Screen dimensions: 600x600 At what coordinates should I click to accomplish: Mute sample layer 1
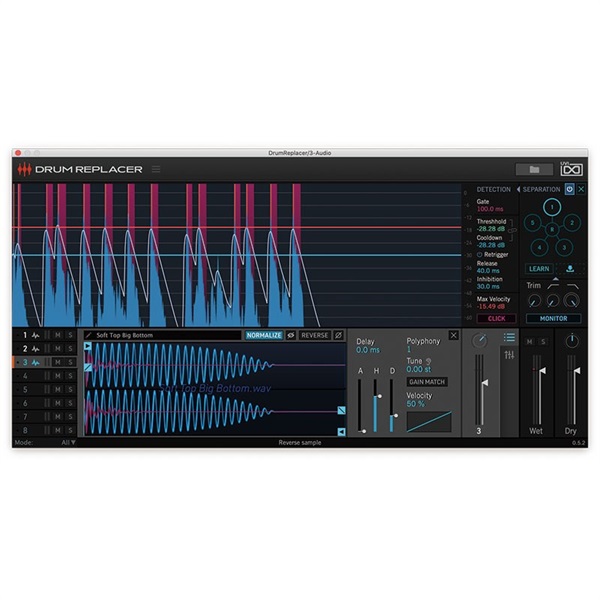[58, 335]
